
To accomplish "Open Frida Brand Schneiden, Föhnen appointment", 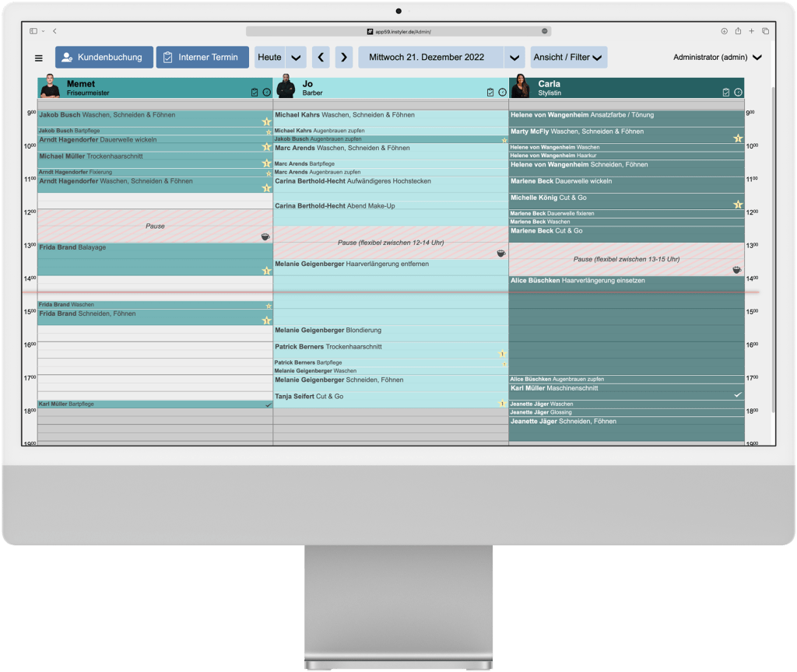I will point(155,317).
